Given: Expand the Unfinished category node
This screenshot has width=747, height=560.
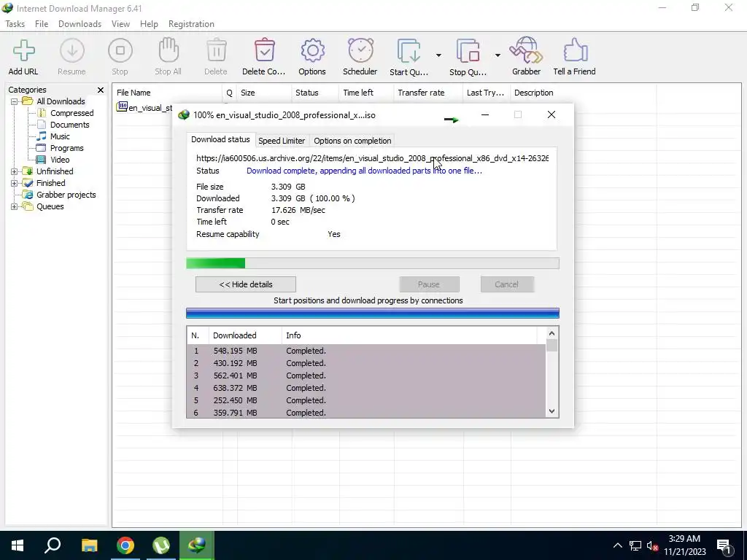Looking at the screenshot, I should click(x=15, y=171).
